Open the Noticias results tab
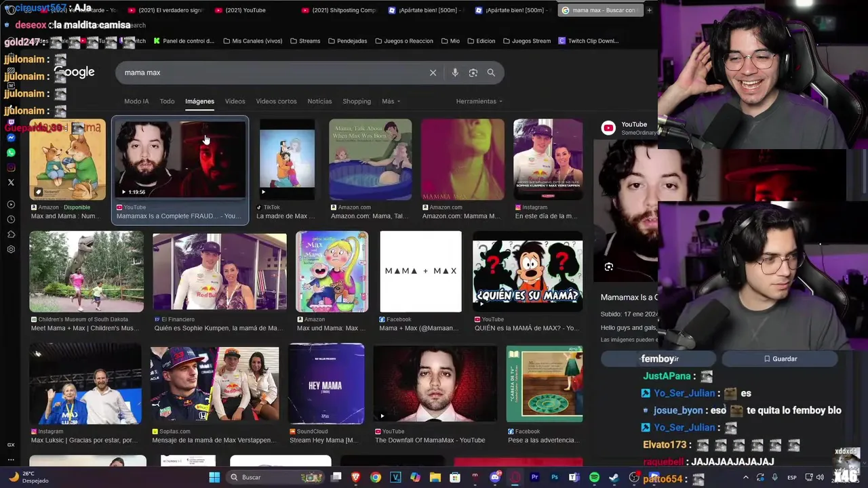 (319, 101)
